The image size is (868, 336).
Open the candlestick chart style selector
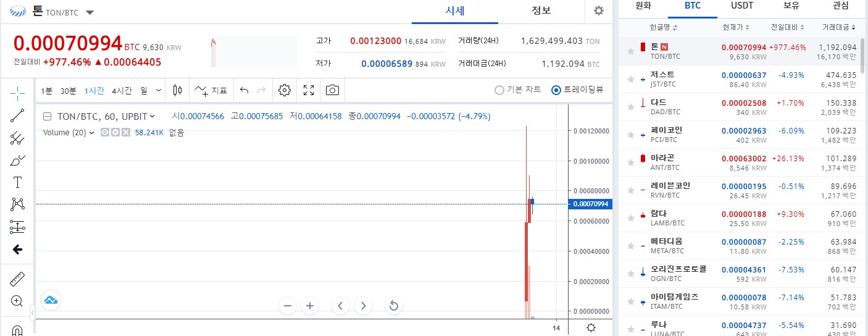(x=178, y=90)
